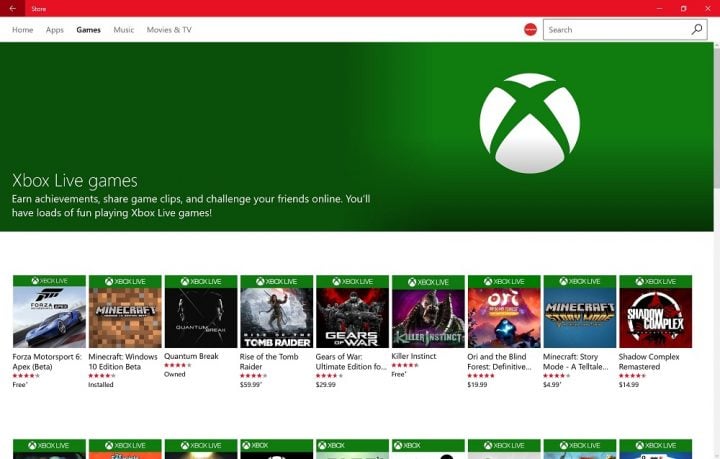Restore down the Store window
Screen dimensions: 720x459
coord(683,8)
